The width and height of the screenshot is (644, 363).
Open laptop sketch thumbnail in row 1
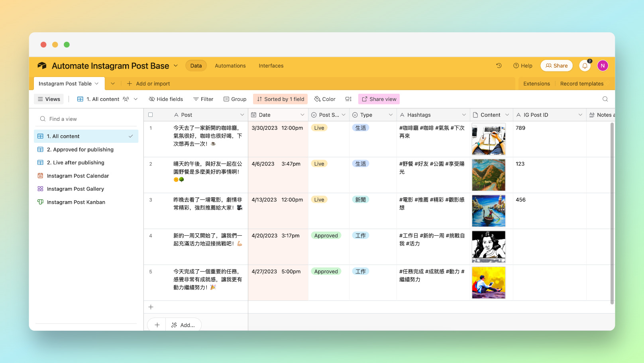(x=488, y=139)
